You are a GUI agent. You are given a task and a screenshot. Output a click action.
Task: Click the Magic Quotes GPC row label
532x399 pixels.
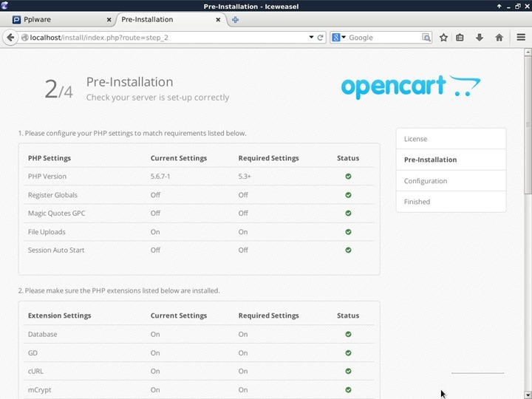(56, 214)
